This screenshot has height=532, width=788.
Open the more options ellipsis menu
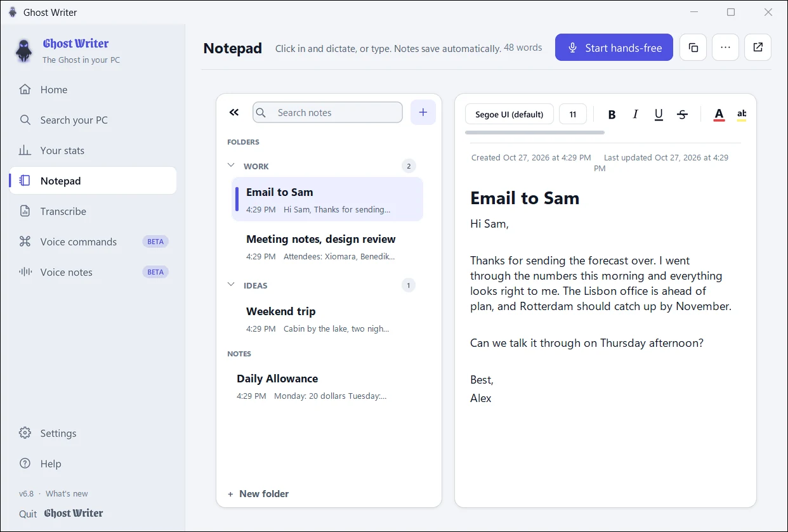click(x=725, y=48)
